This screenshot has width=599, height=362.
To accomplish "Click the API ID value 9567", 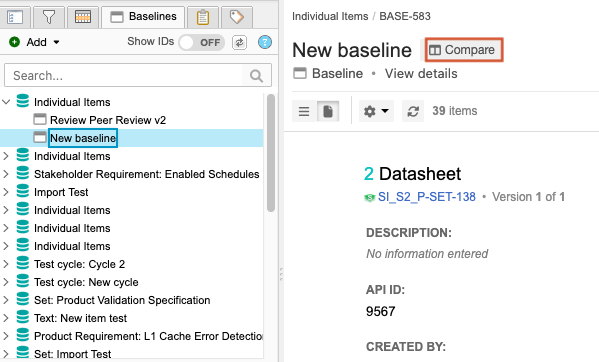I will coord(380,311).
